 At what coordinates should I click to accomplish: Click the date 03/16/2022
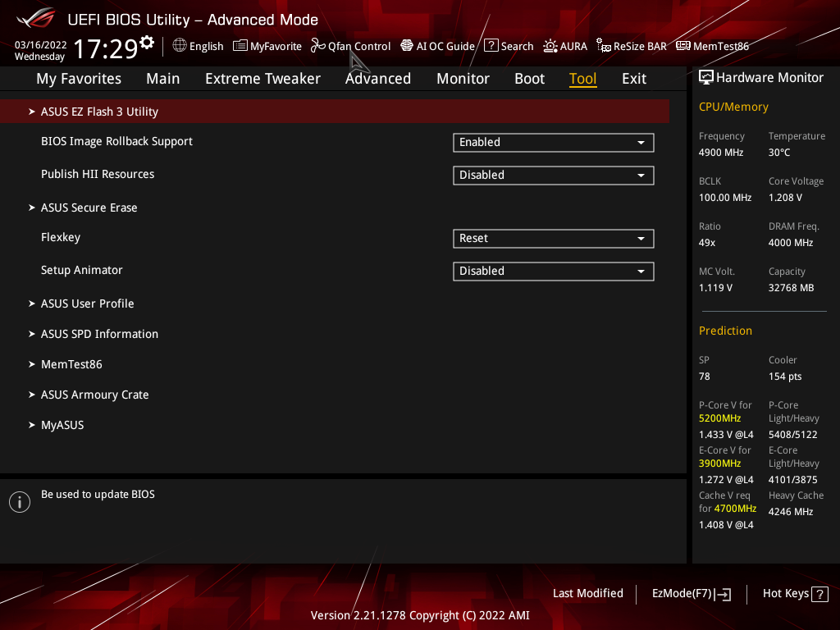click(x=41, y=45)
